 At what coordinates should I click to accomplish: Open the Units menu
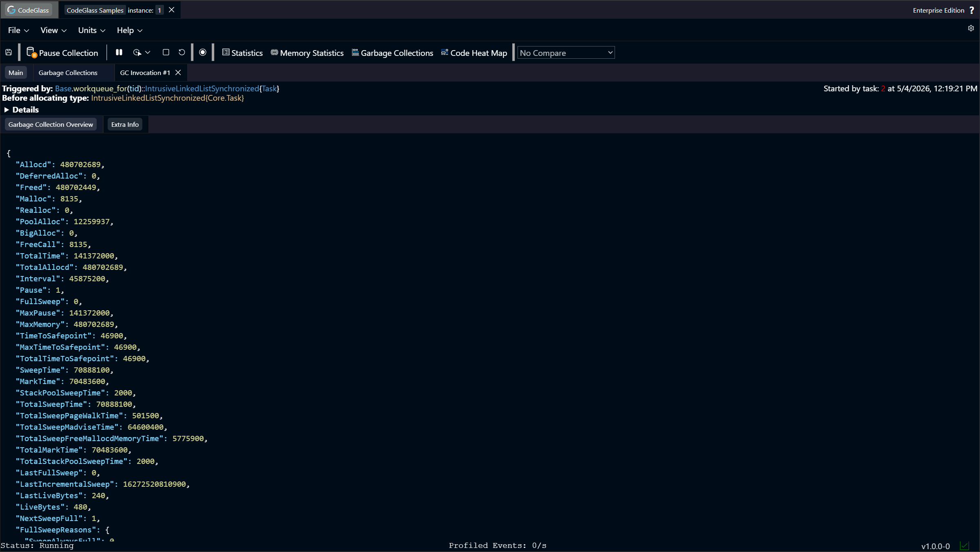tap(92, 31)
